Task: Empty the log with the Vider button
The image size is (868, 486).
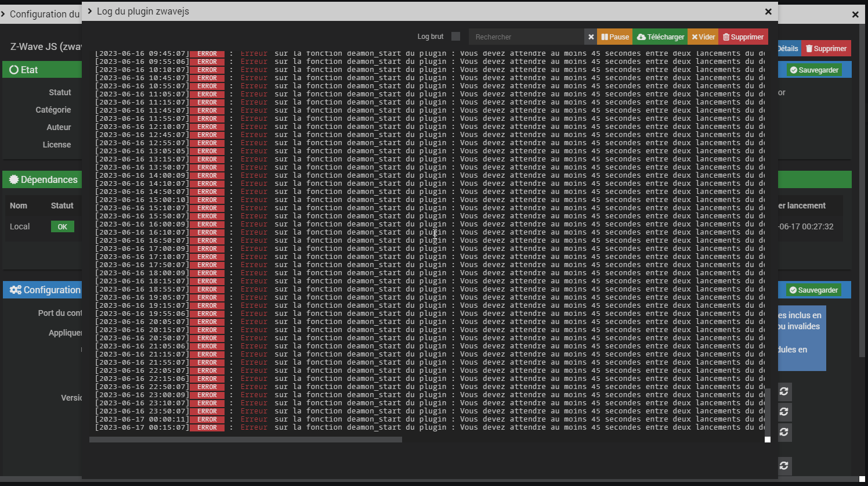Action: pos(703,37)
